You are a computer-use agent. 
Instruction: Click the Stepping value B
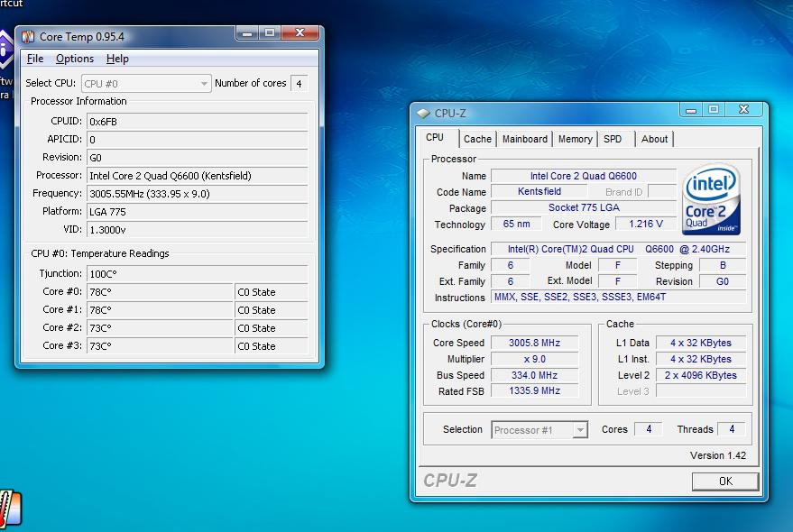[723, 265]
